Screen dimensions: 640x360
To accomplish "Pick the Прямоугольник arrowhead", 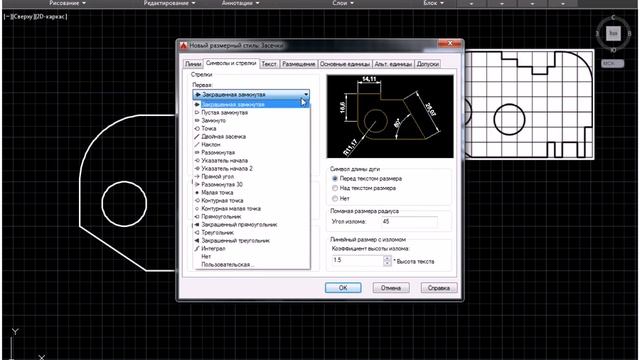I will pos(251,216).
